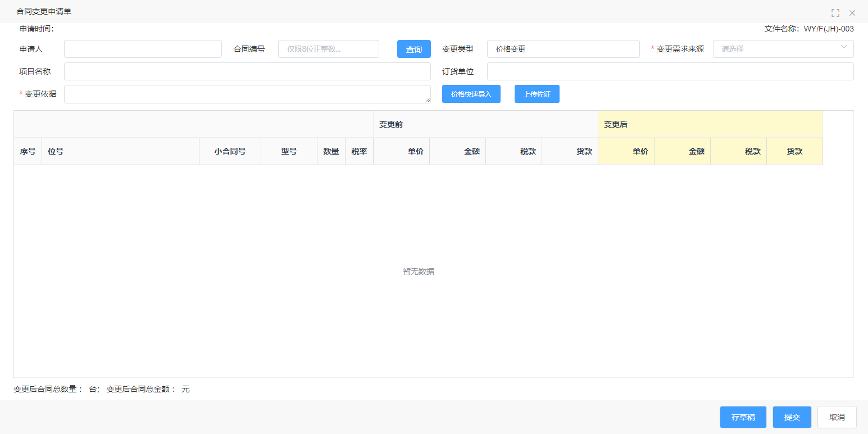This screenshot has height=434, width=868.
Task: Click into the 合同编号 input box
Action: (328, 49)
